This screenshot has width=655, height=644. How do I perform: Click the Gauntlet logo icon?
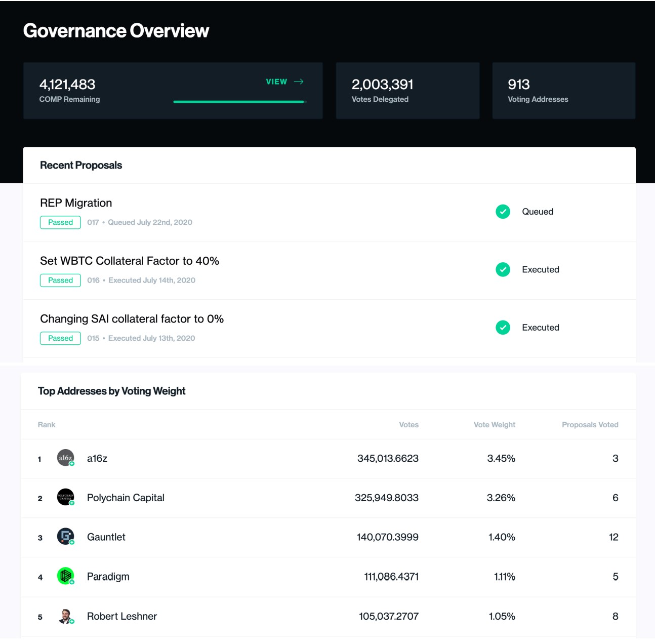point(65,536)
